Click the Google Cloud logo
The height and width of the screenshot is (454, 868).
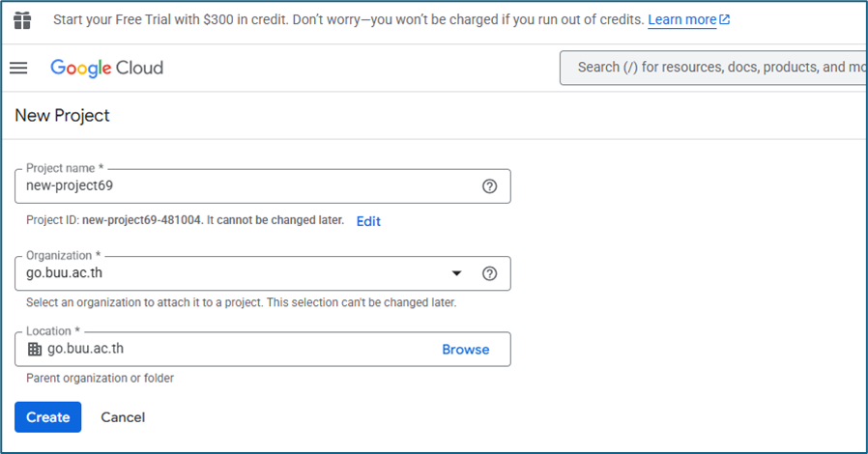(x=106, y=68)
